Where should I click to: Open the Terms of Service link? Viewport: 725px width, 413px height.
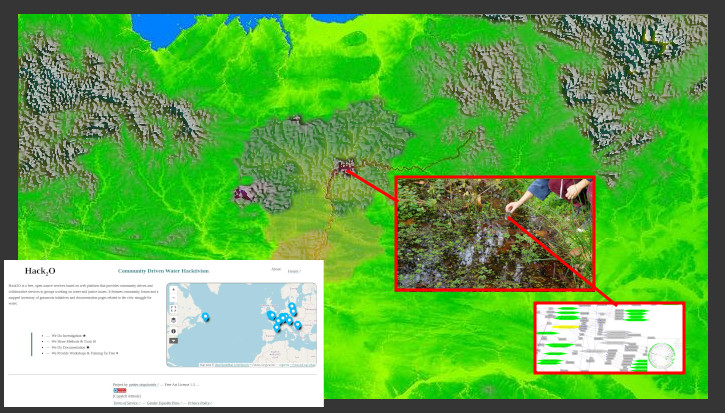tap(126, 403)
